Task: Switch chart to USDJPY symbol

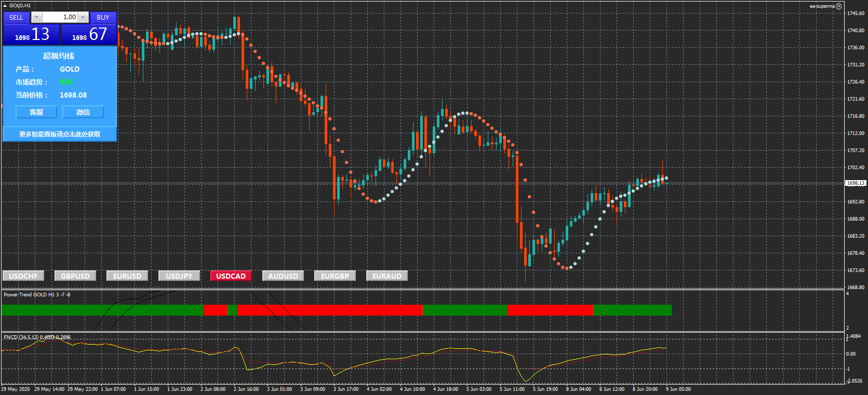Action: pos(179,276)
